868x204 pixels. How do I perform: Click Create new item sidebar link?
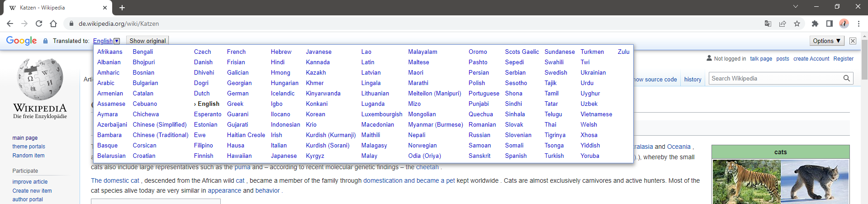coord(32,190)
